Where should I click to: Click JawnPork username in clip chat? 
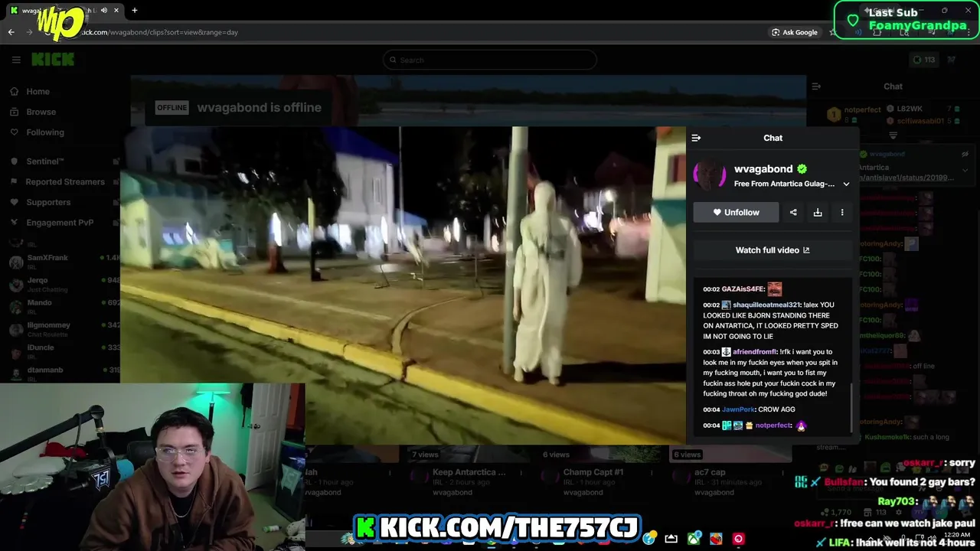[x=738, y=409]
